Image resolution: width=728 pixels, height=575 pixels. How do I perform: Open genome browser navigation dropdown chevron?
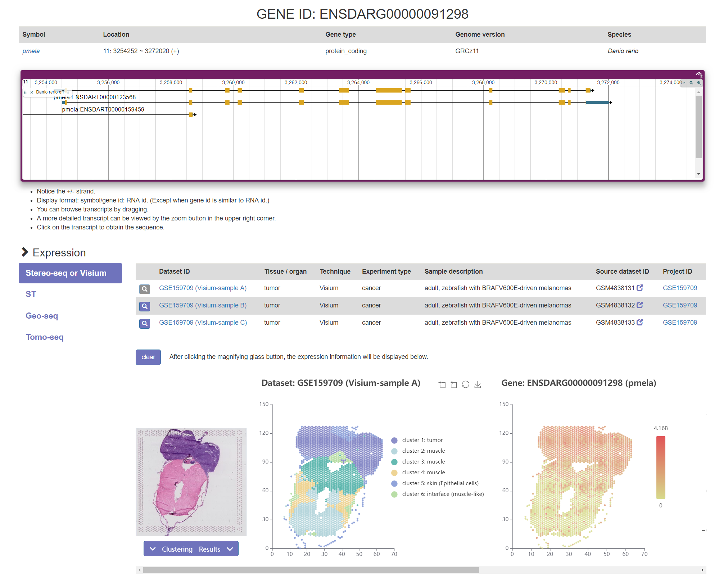point(684,83)
